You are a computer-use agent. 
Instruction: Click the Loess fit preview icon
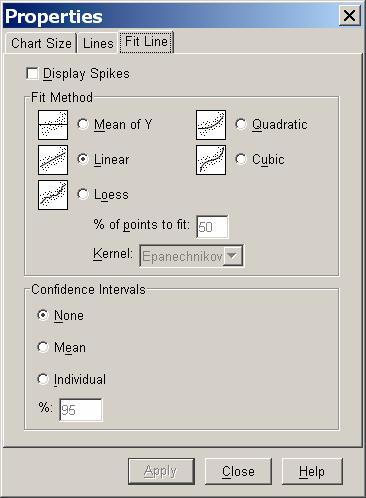[x=53, y=195]
